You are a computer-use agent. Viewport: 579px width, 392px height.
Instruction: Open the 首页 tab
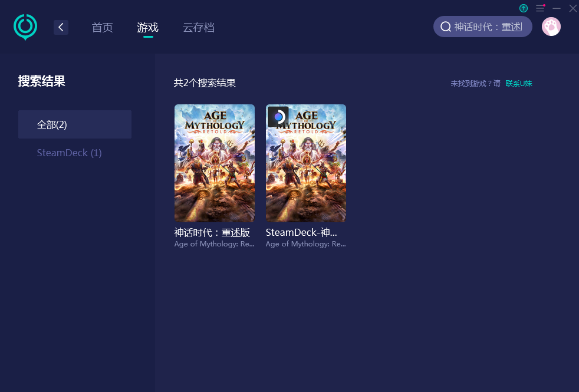click(102, 27)
